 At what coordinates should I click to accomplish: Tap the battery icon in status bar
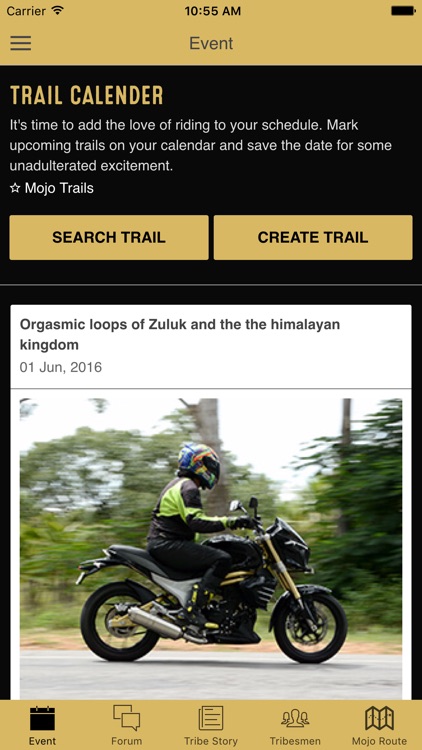pos(403,11)
